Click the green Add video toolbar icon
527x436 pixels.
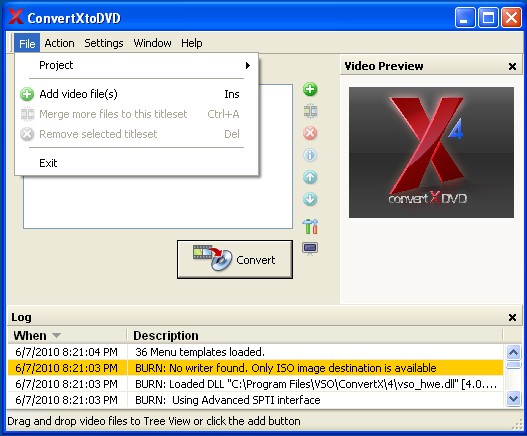coord(310,89)
